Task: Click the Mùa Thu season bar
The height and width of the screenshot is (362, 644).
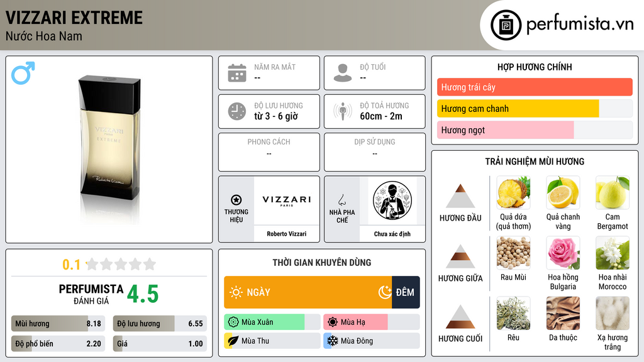Action: coord(272,341)
